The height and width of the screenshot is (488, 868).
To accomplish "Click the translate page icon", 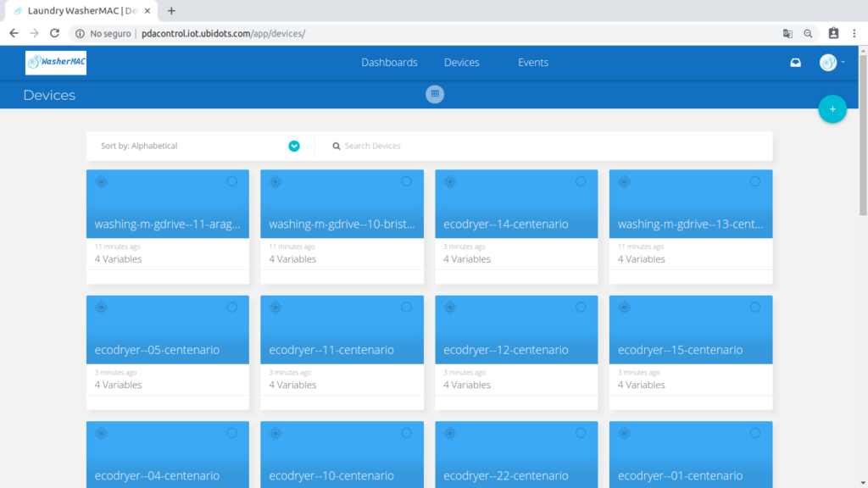I will [787, 34].
